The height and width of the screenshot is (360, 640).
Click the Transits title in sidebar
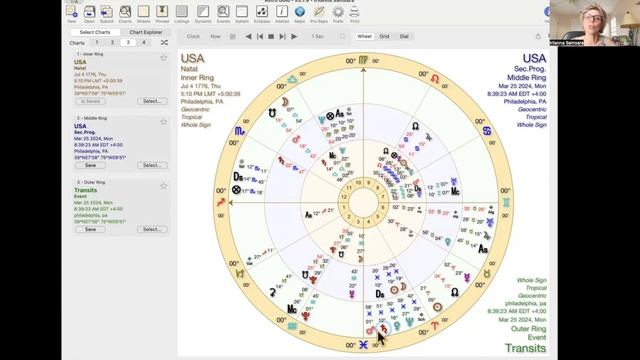pyautogui.click(x=85, y=190)
